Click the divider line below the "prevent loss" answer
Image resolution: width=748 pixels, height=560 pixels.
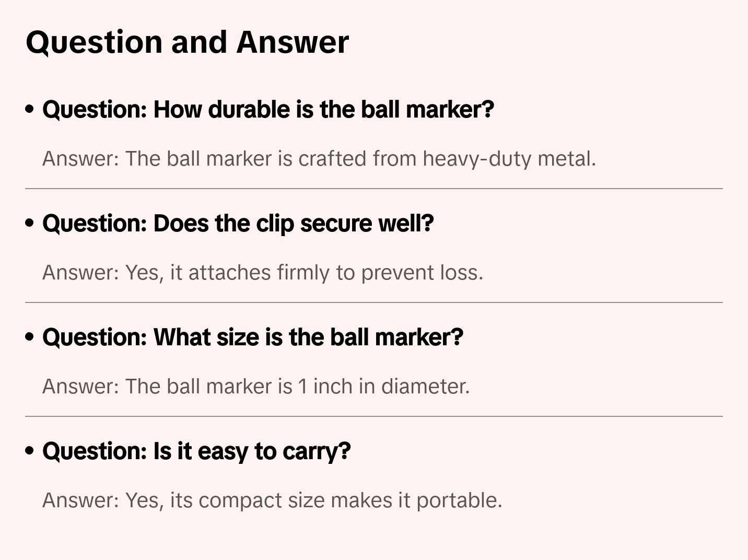tap(374, 302)
